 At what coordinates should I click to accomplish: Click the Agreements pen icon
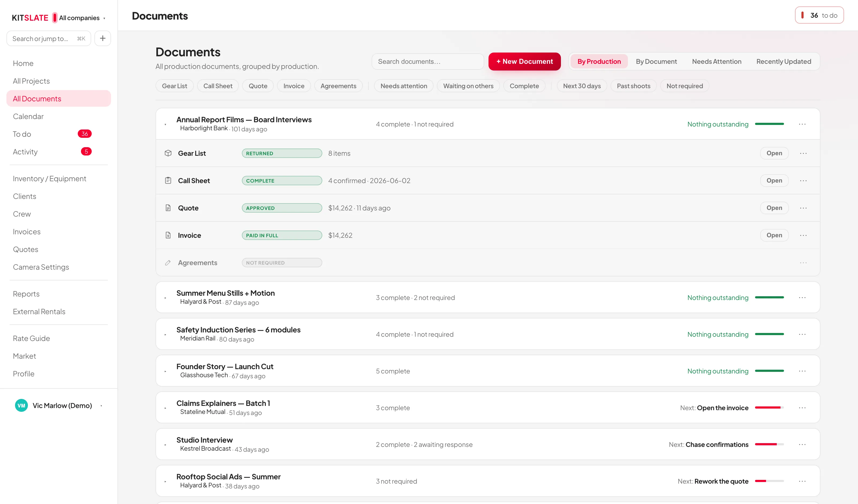click(x=168, y=262)
